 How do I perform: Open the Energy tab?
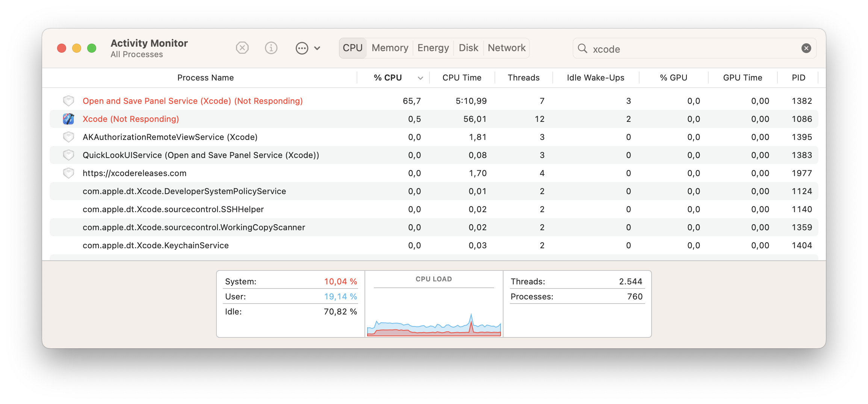(433, 48)
